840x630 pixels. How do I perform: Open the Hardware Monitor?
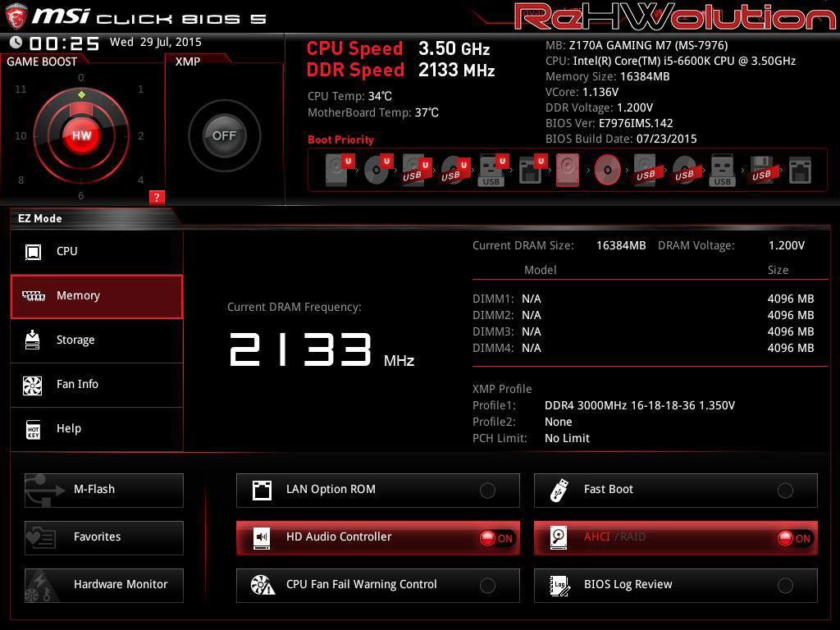pyautogui.click(x=104, y=585)
